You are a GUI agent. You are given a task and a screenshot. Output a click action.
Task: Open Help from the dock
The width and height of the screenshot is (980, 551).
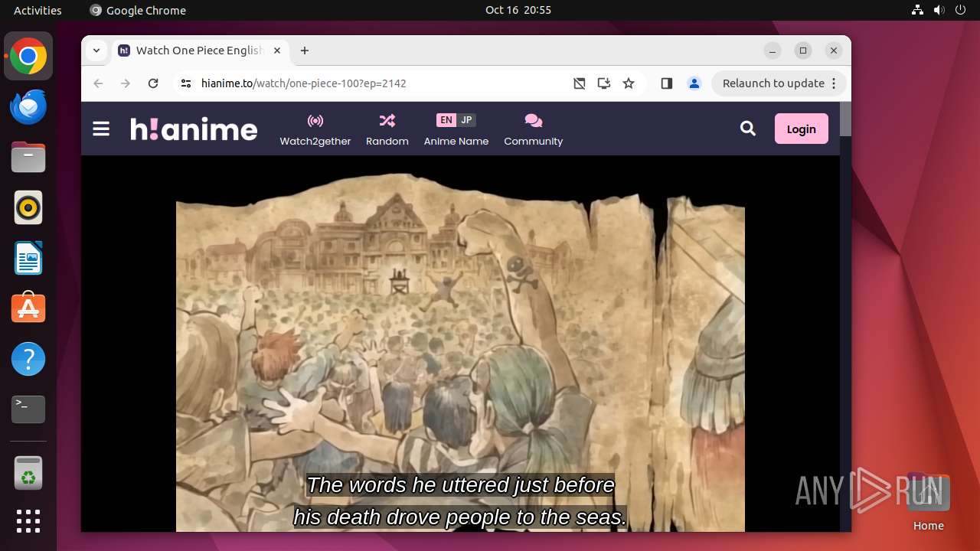pos(28,359)
